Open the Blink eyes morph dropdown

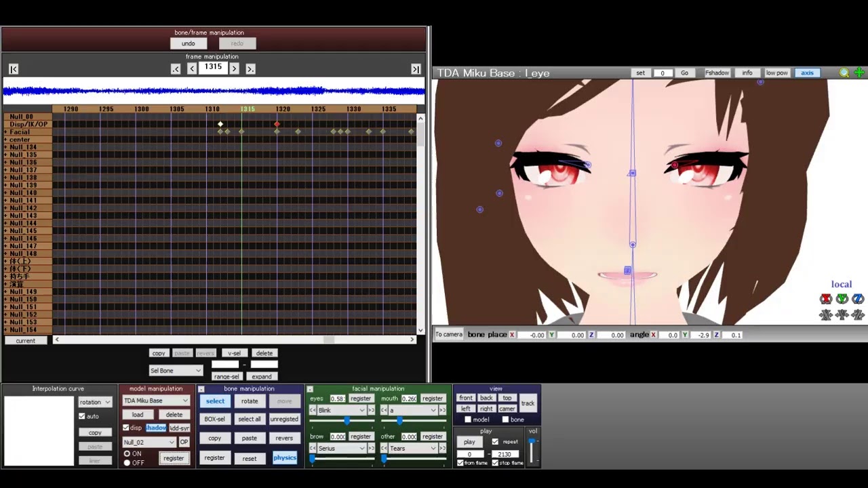coord(342,411)
